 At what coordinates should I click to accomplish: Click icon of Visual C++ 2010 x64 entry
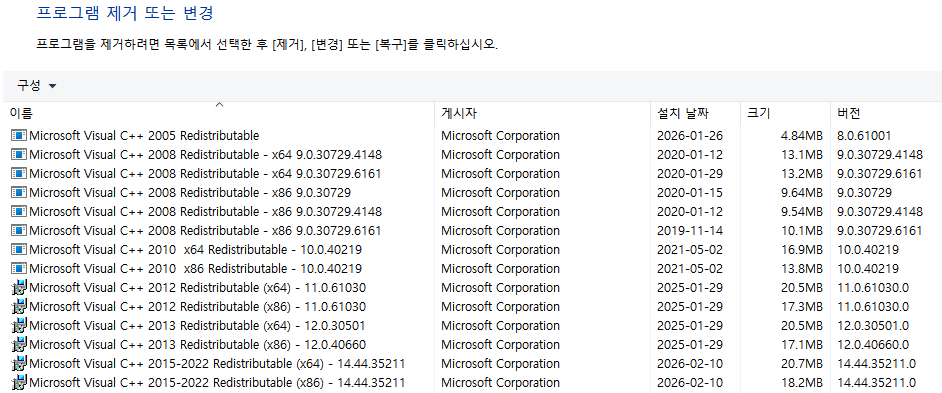click(x=19, y=249)
